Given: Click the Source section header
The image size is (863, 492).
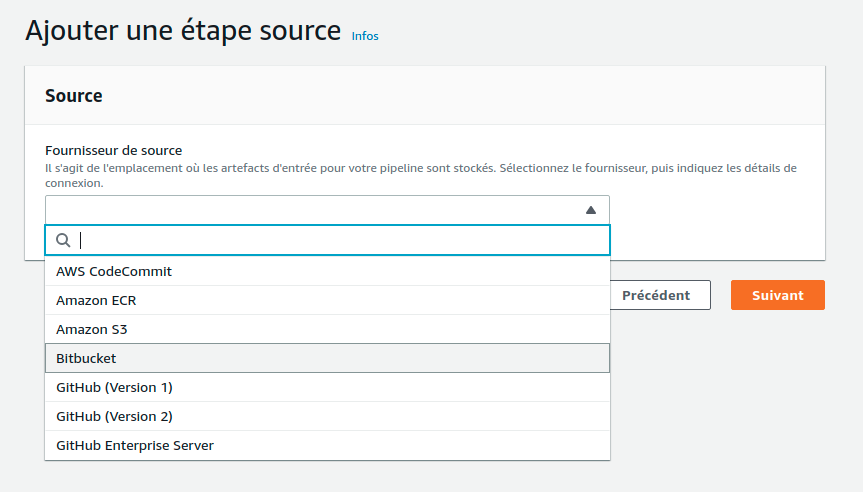Looking at the screenshot, I should (x=74, y=96).
